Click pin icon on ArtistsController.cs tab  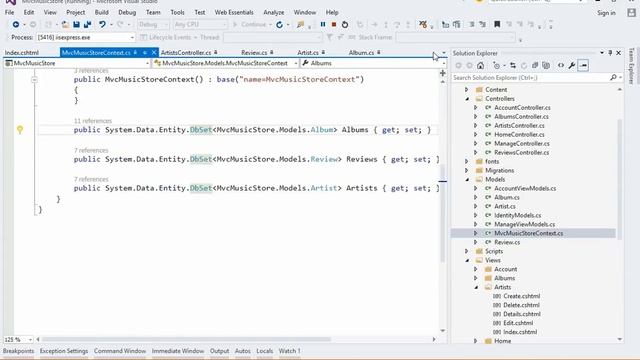tap(216, 52)
